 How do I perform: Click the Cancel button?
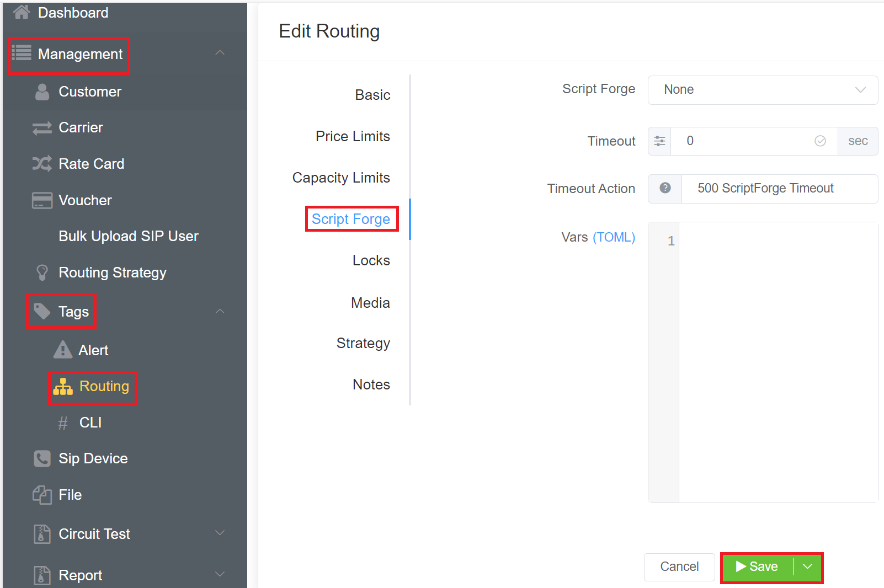679,567
